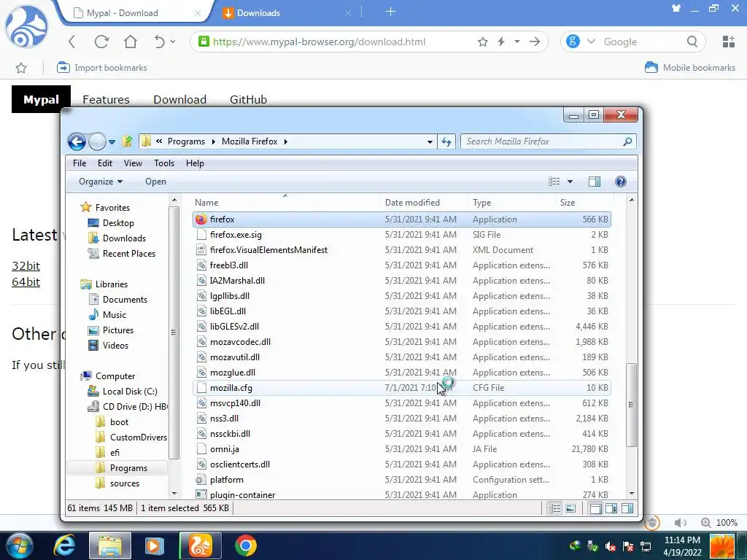Image resolution: width=747 pixels, height=560 pixels.
Task: Open the recent pages dropdown beside Explorer navigation arrows
Action: (x=112, y=142)
